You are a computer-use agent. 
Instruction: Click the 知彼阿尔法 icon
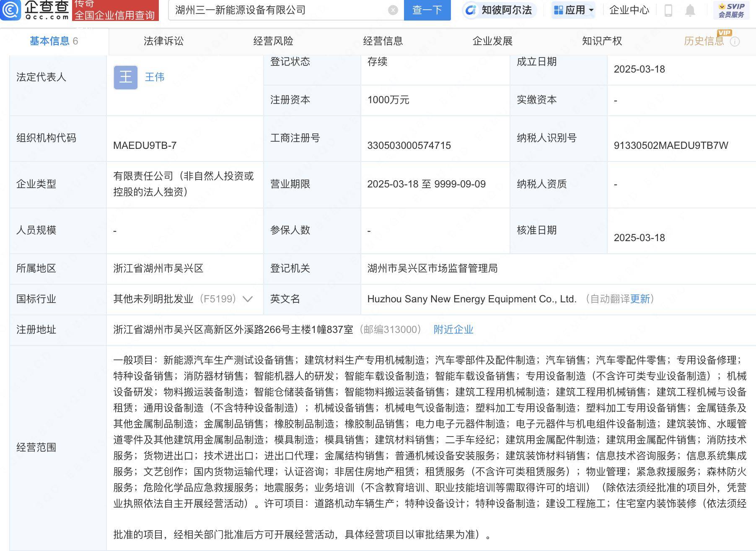(x=471, y=10)
